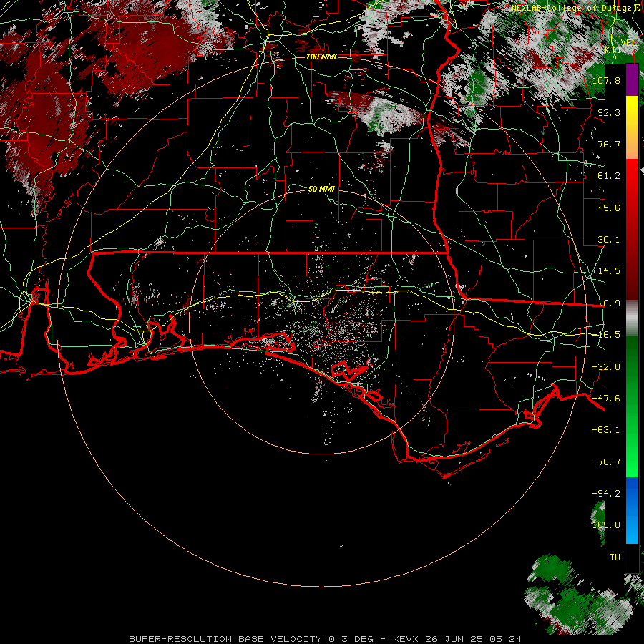Click the -0.9 velocity scale value

click(609, 303)
